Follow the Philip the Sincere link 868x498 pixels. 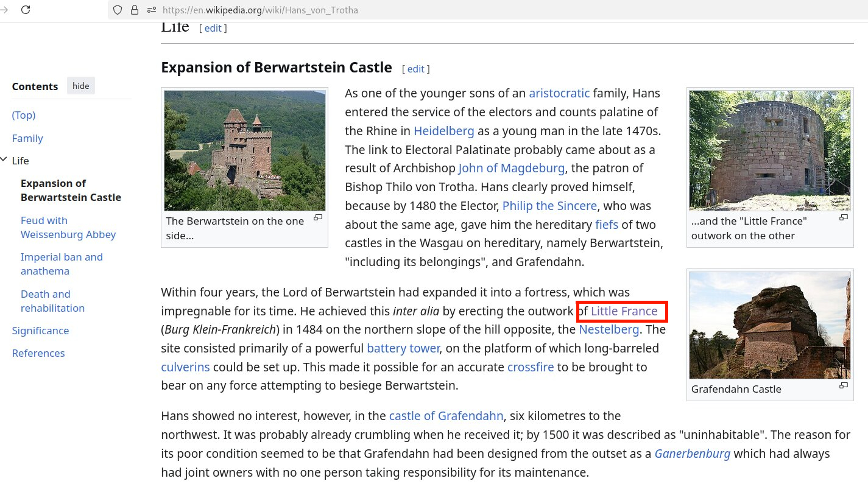pos(549,206)
